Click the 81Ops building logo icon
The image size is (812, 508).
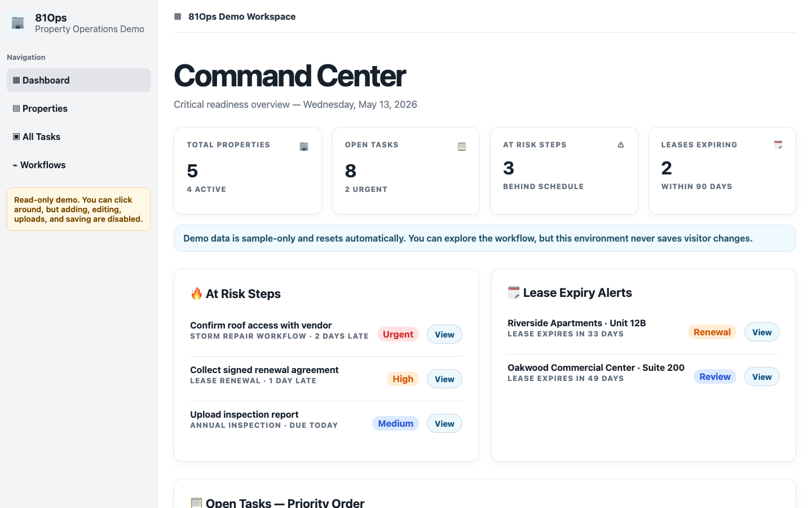(x=17, y=23)
